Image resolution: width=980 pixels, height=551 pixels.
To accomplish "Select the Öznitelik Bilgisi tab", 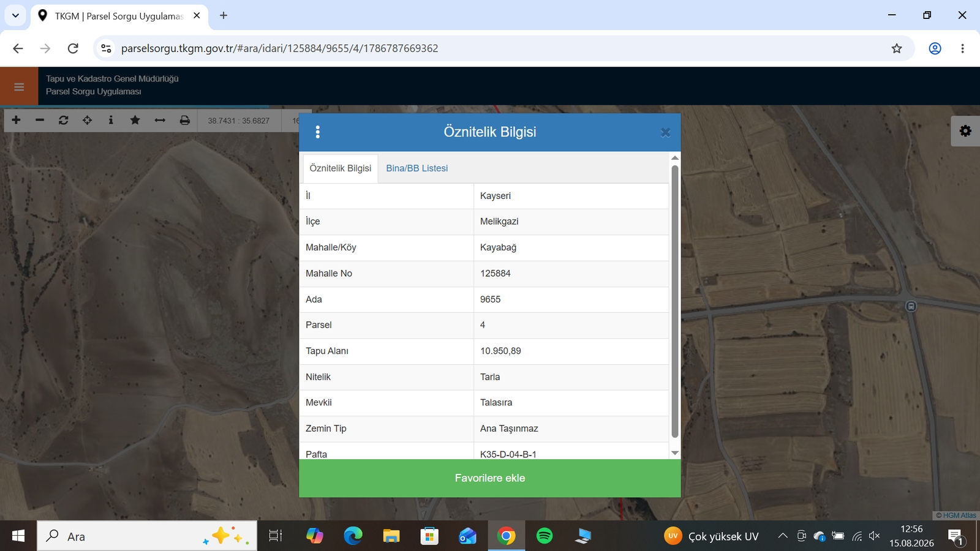I will 341,168.
